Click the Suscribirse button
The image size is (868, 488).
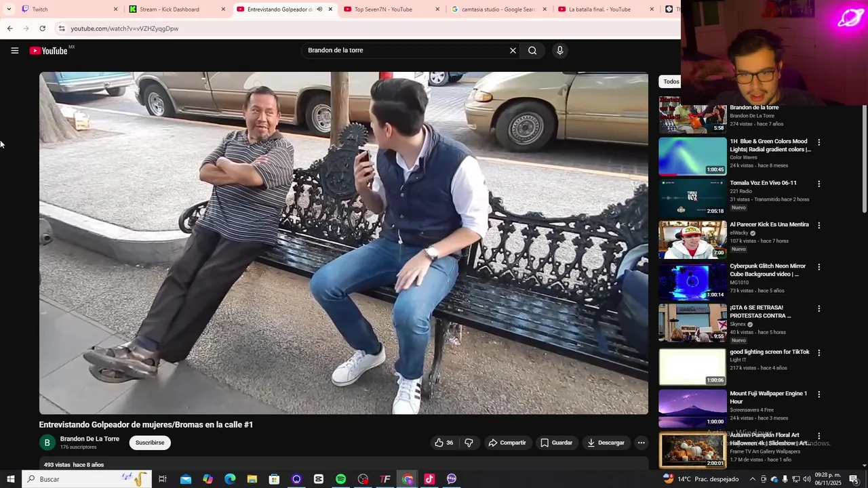pyautogui.click(x=150, y=443)
